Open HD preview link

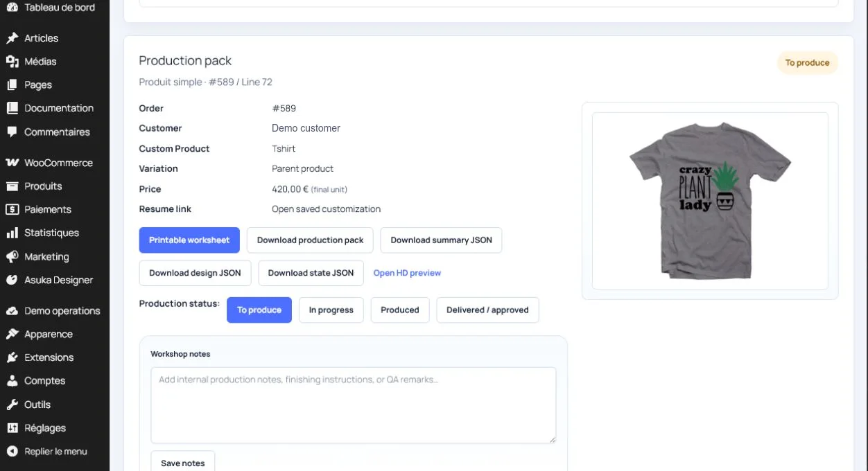pos(407,273)
